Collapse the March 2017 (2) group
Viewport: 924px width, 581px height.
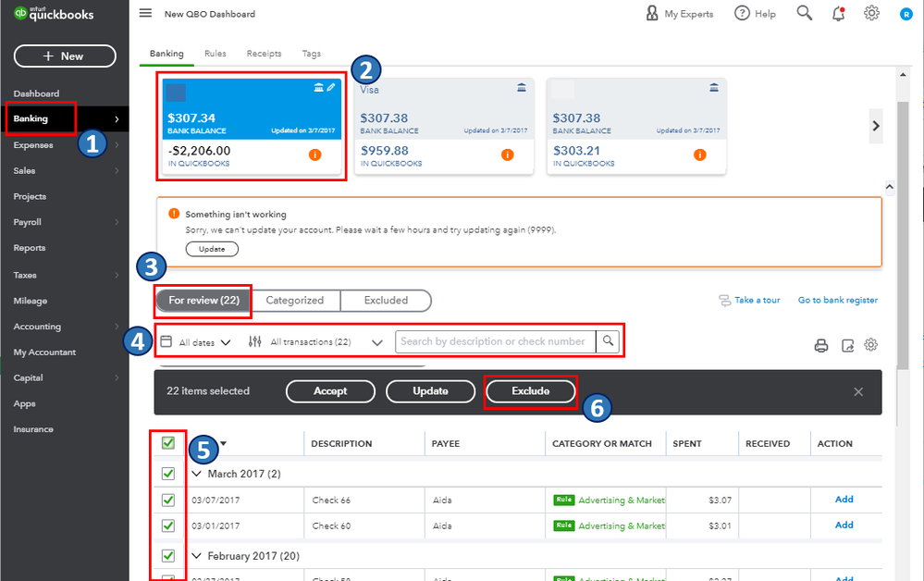point(197,474)
